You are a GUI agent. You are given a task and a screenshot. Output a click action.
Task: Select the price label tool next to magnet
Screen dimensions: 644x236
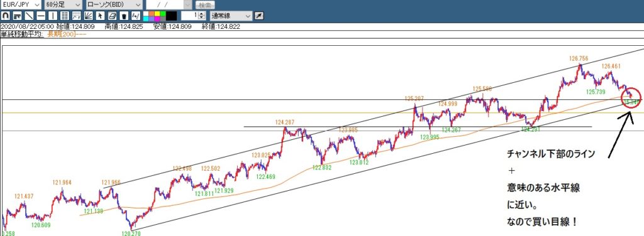(17, 16)
